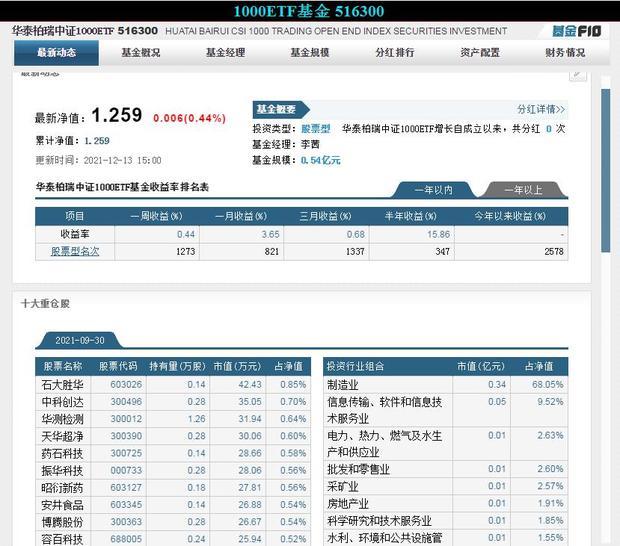620x546 pixels.
Task: Click the 股票型 investment type link
Action: [x=316, y=129]
